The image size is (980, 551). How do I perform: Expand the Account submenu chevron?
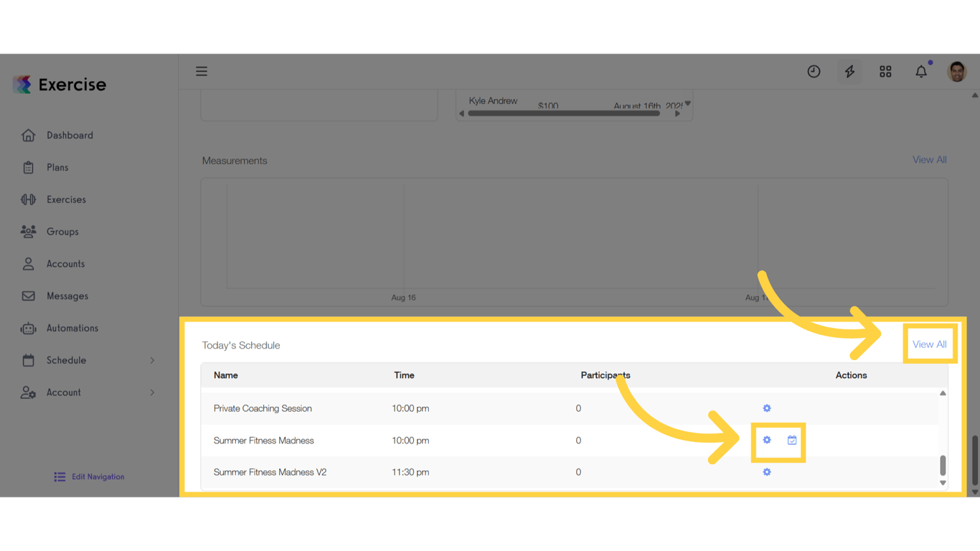click(152, 392)
